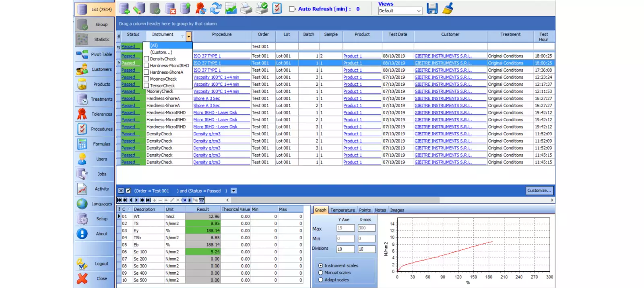Save view with the floppy disk icon
The height and width of the screenshot is (288, 644).
coord(432,8)
